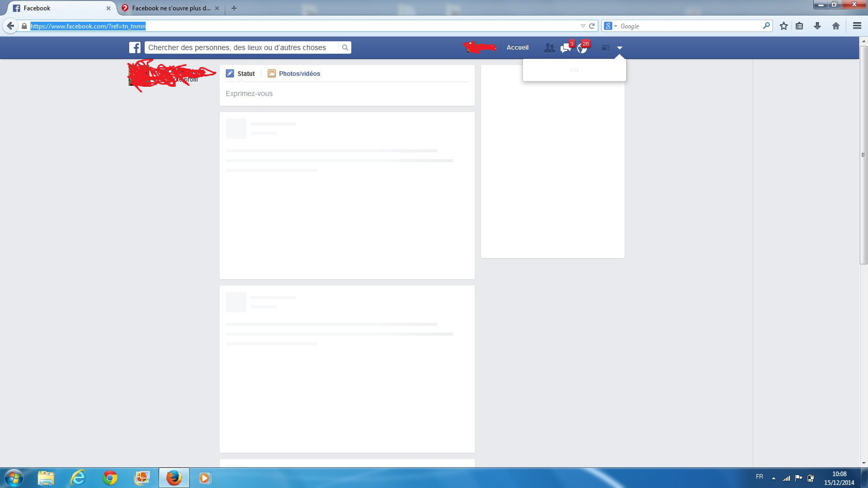Show hidden tray icons arrow

pos(773,478)
